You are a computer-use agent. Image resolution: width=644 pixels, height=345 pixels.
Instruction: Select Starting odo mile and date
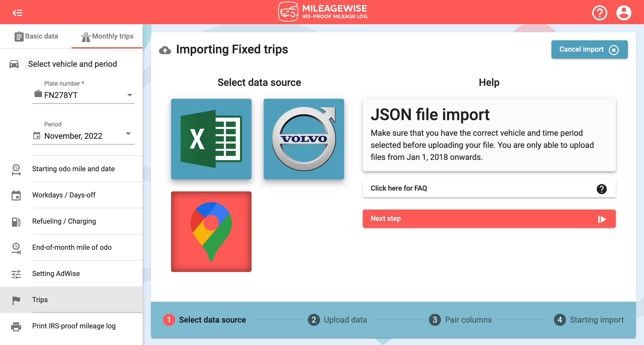[73, 168]
